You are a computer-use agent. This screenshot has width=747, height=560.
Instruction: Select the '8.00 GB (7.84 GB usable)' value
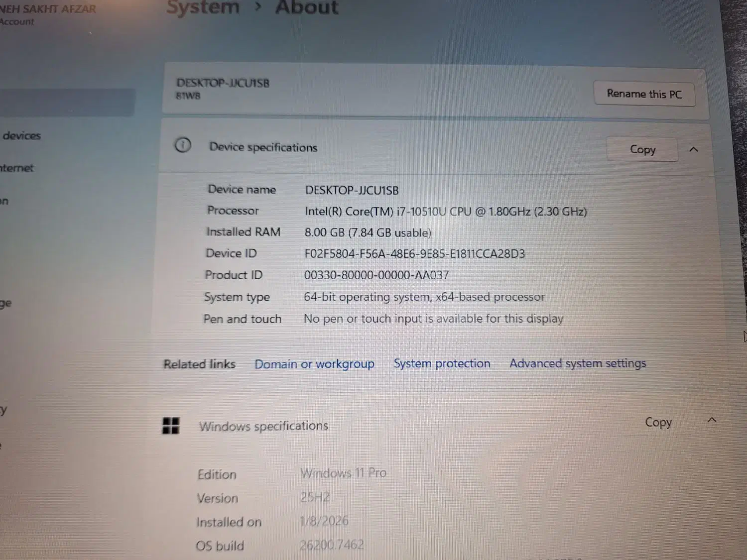368,232
